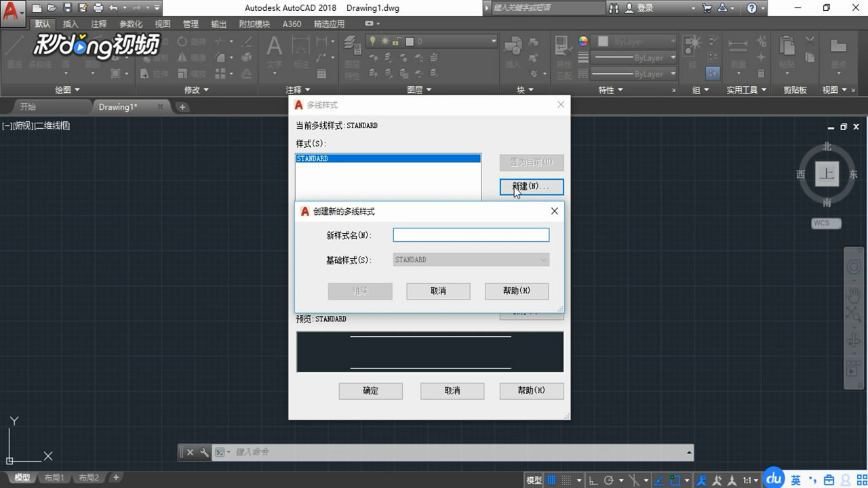This screenshot has width=868, height=488.
Task: Expand the 绘图 panel dropdown
Action: click(x=67, y=89)
